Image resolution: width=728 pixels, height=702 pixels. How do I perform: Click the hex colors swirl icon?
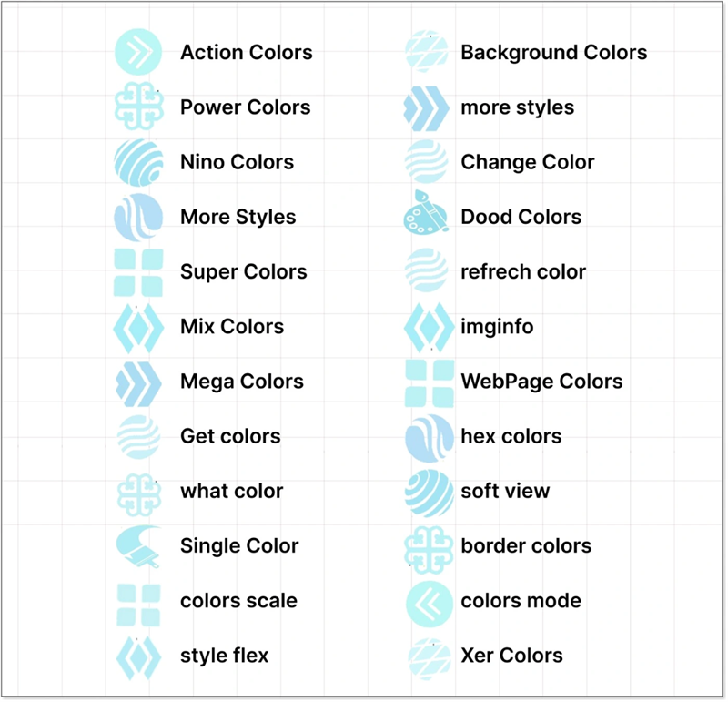(x=428, y=437)
